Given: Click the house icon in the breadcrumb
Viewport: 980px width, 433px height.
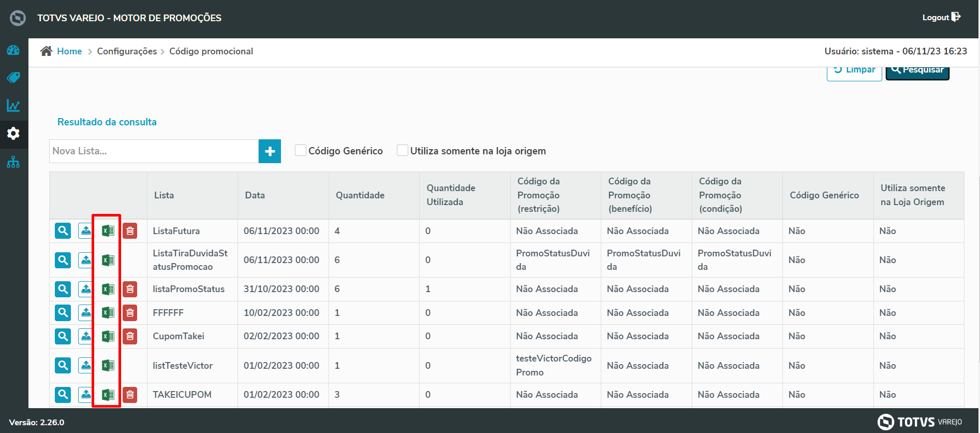Looking at the screenshot, I should pyautogui.click(x=47, y=51).
